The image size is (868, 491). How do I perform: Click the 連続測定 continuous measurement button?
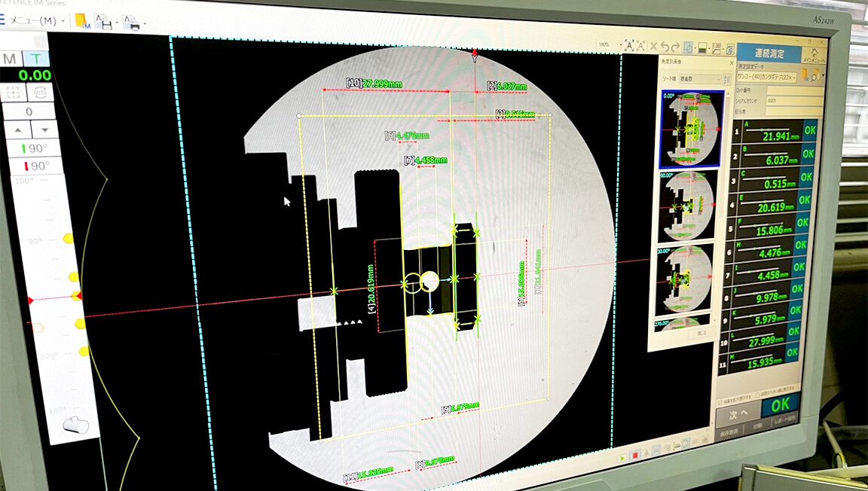pos(769,53)
